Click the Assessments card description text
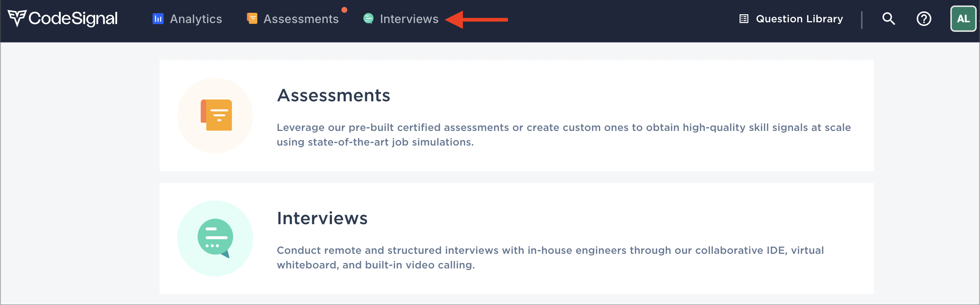Screen dimensions: 980x305 click(x=563, y=135)
